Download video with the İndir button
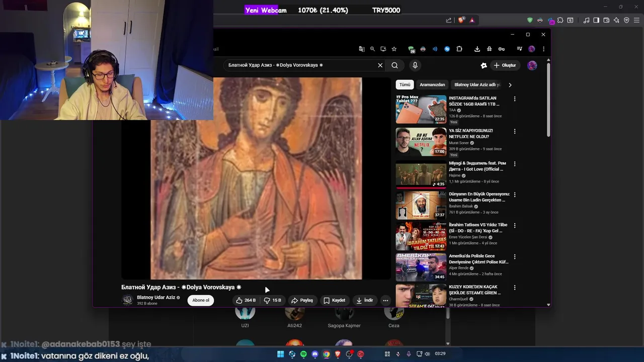This screenshot has height=362, width=644. click(364, 300)
